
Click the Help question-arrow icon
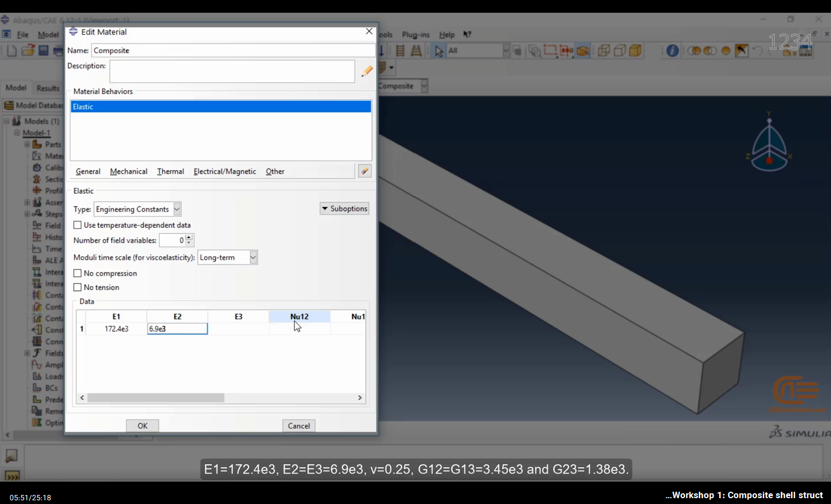(467, 35)
